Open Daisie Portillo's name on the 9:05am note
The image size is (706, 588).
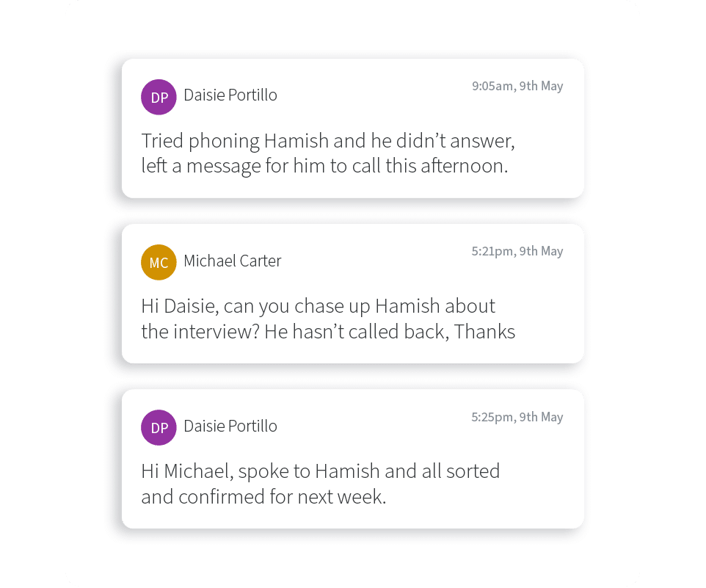coord(230,95)
